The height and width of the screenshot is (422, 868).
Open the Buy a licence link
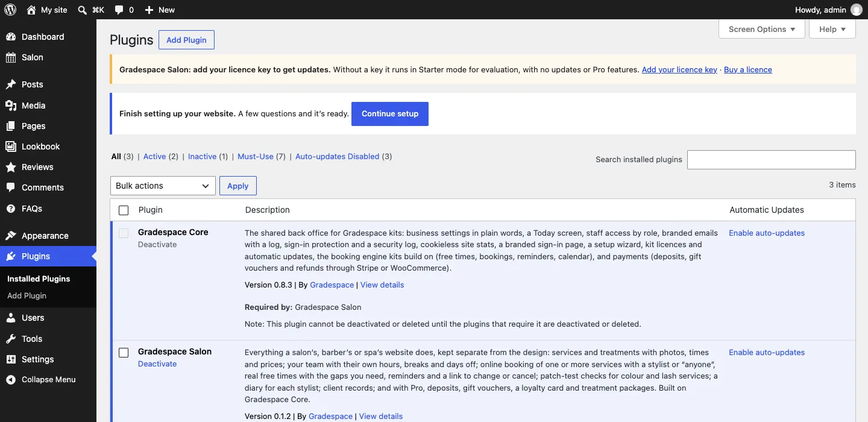pyautogui.click(x=748, y=69)
